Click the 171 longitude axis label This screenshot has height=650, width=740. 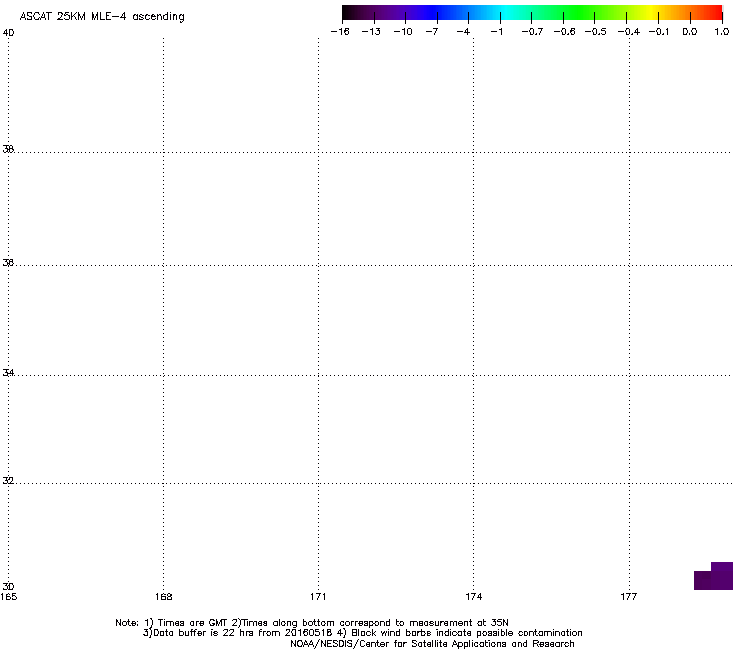tap(318, 597)
